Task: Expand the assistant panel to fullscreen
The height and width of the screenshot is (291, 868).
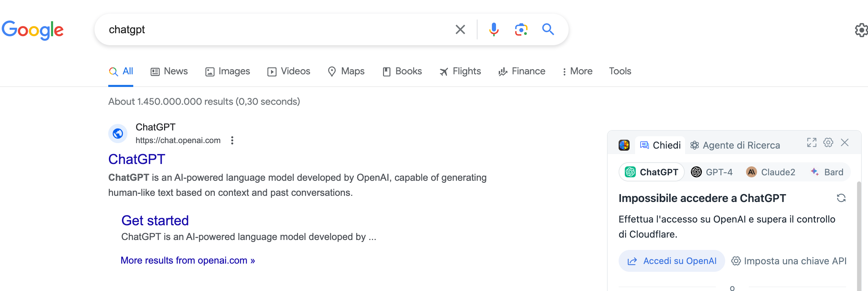Action: [812, 142]
